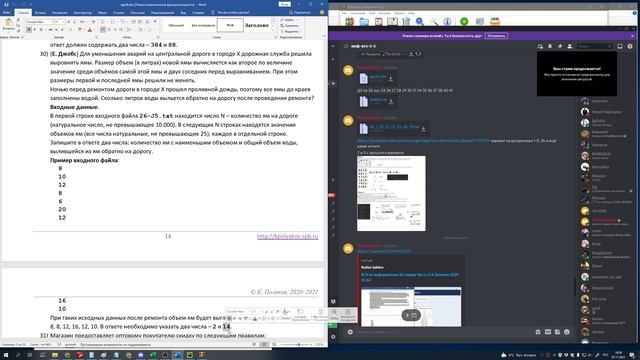Select the Обычный style
The image size is (640, 360).
176,25
